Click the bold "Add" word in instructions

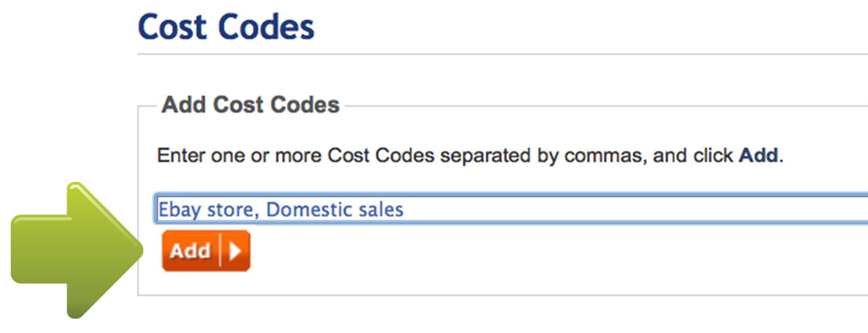(x=758, y=155)
